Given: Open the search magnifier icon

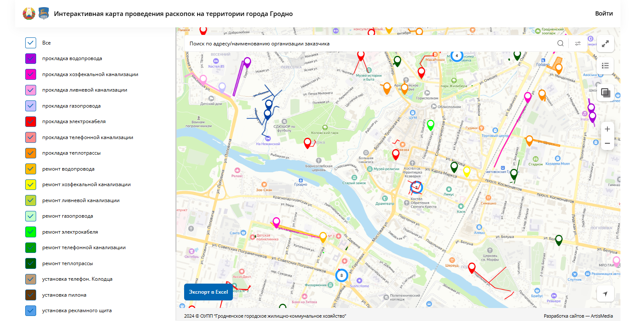Looking at the screenshot, I should coord(560,43).
